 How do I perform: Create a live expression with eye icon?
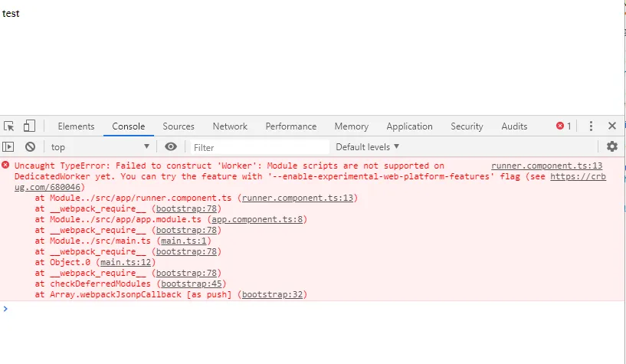[171, 146]
